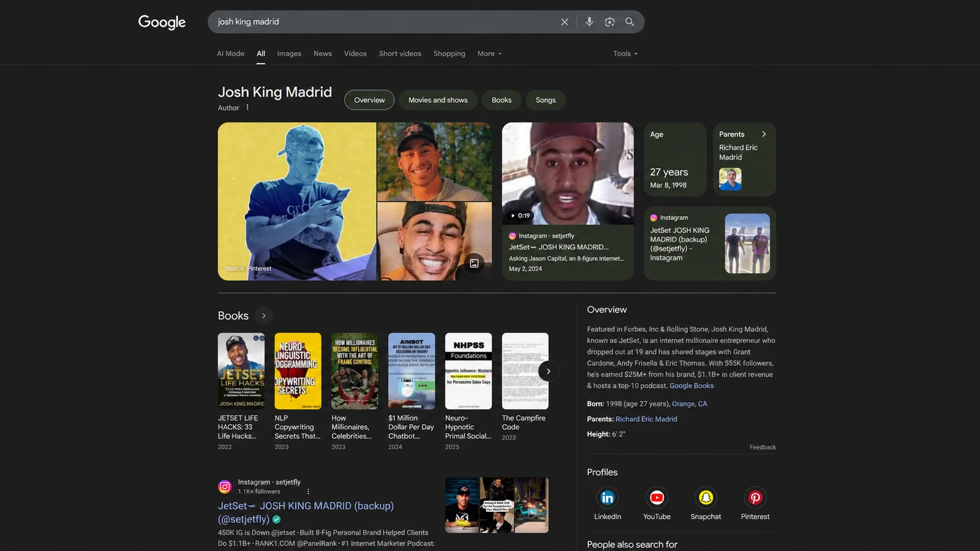Follow the Orange, CA link

(690, 404)
